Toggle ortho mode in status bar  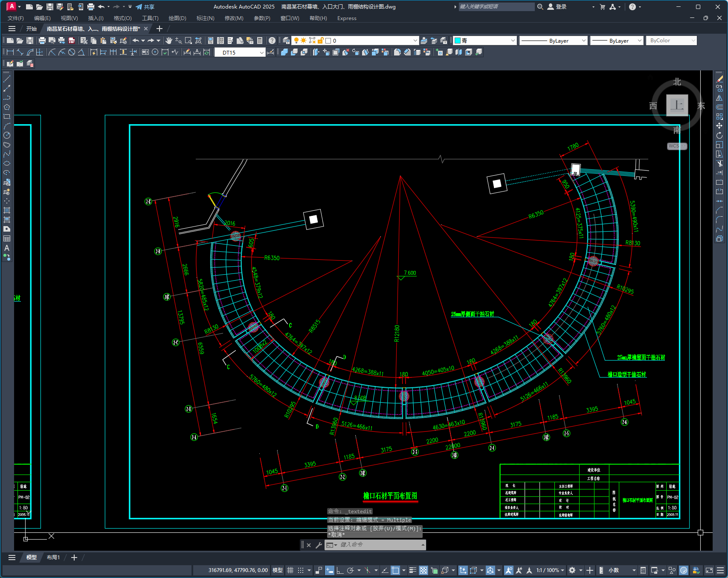[x=340, y=570]
